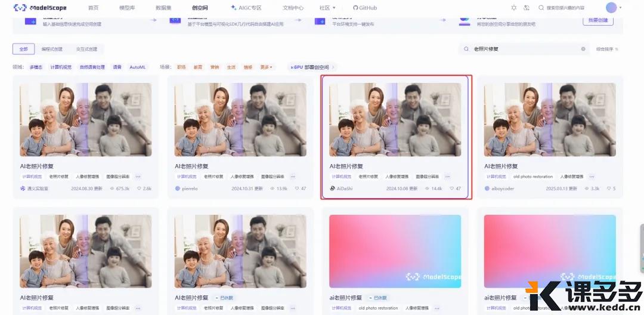Open the AIGC专区 nav item

coord(246,8)
